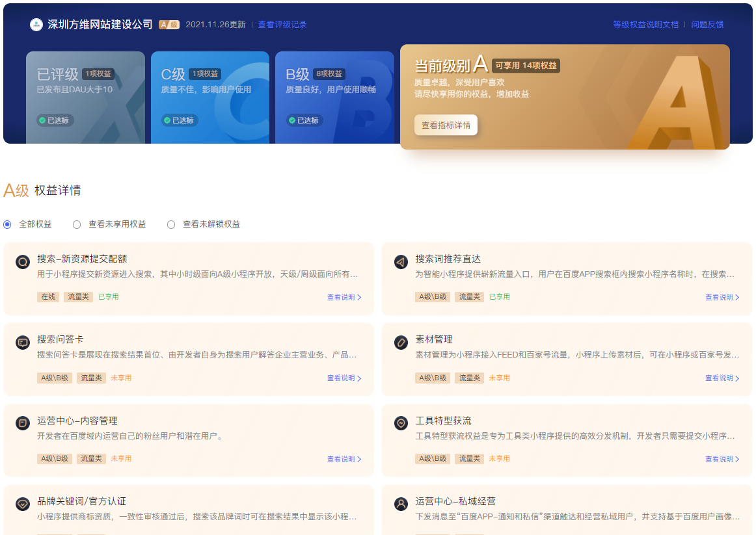
Task: Switch to the C级 level card
Action: pyautogui.click(x=210, y=98)
